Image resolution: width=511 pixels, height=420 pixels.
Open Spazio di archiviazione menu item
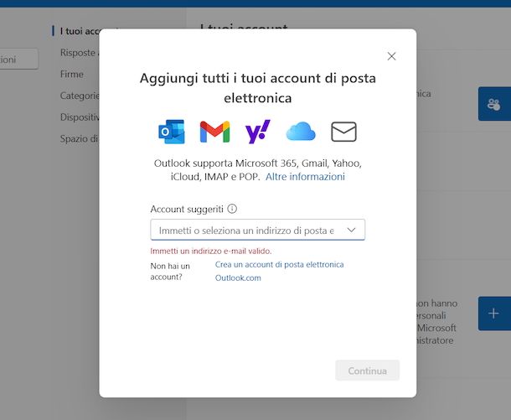coord(80,138)
